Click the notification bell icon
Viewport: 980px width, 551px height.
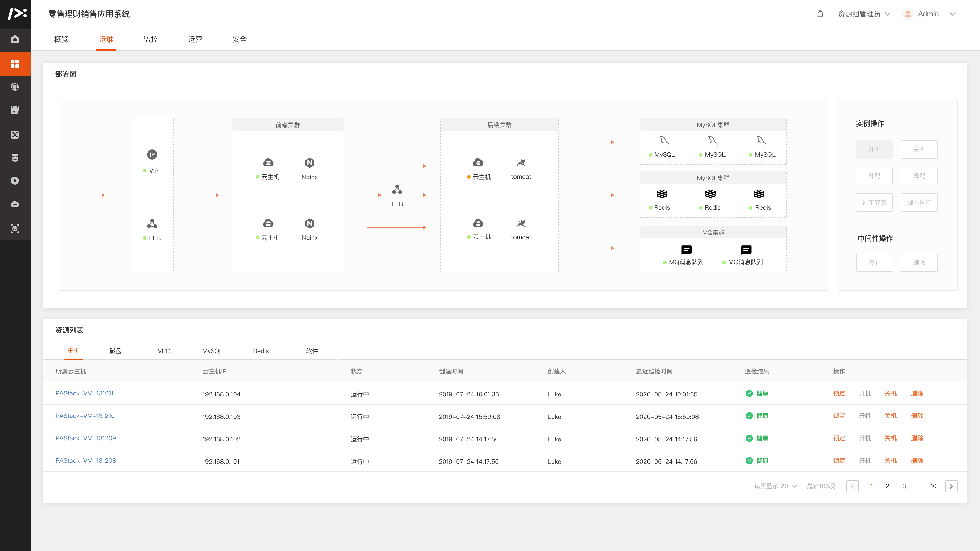coord(820,14)
